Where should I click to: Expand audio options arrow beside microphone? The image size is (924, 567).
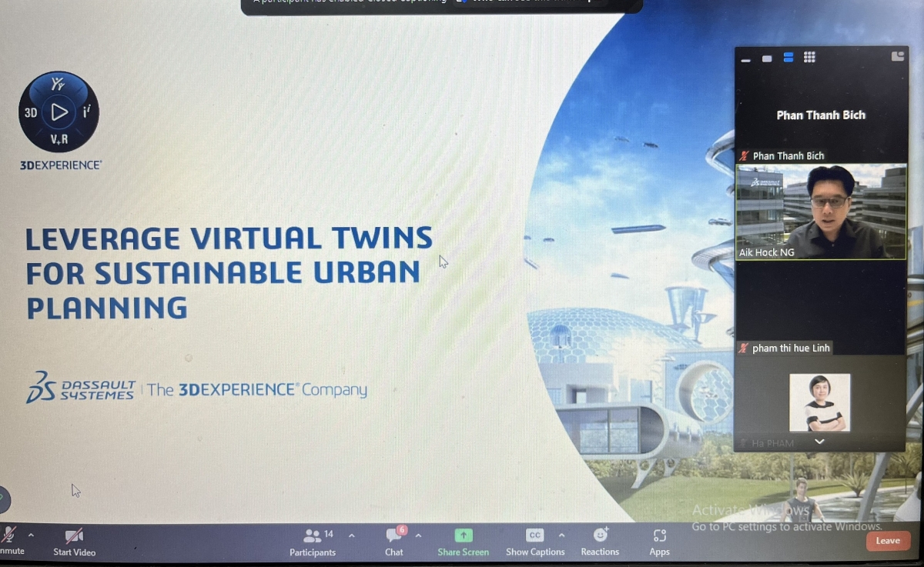point(31,535)
